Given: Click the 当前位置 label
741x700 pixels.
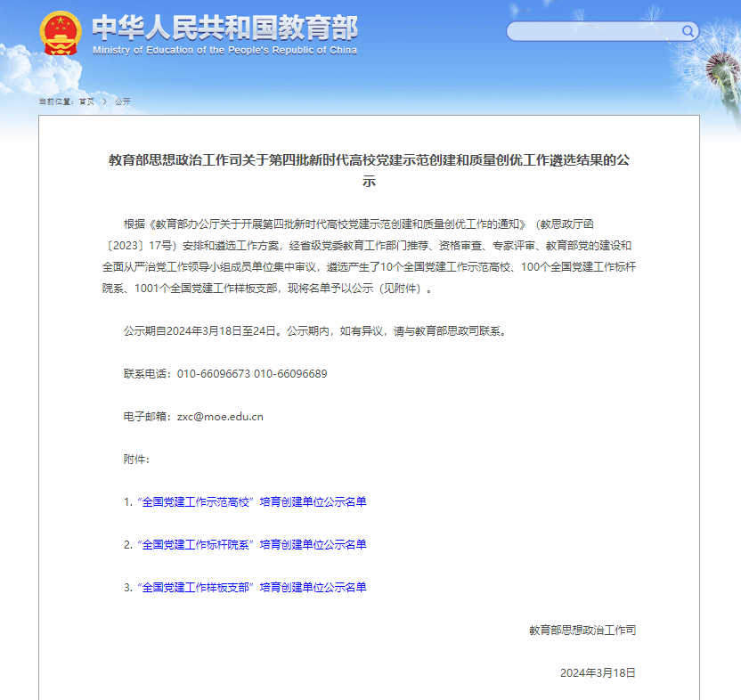Looking at the screenshot, I should click(56, 102).
